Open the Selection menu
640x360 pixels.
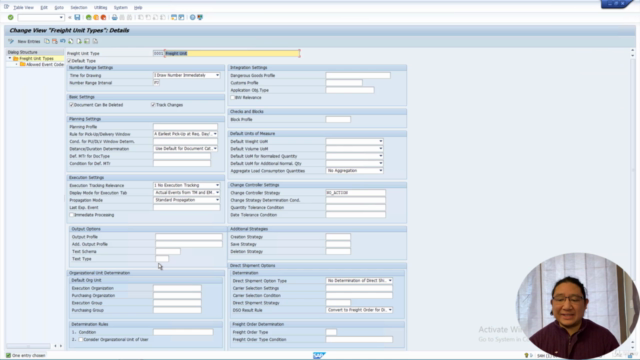79,7
